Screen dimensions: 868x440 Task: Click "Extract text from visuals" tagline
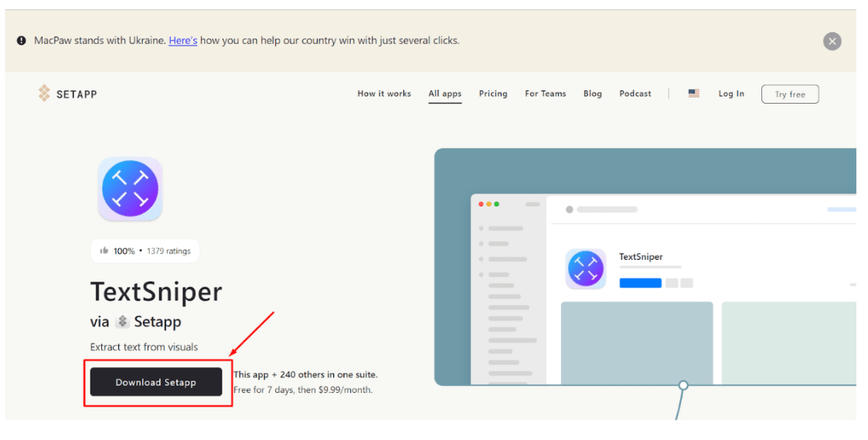(144, 347)
